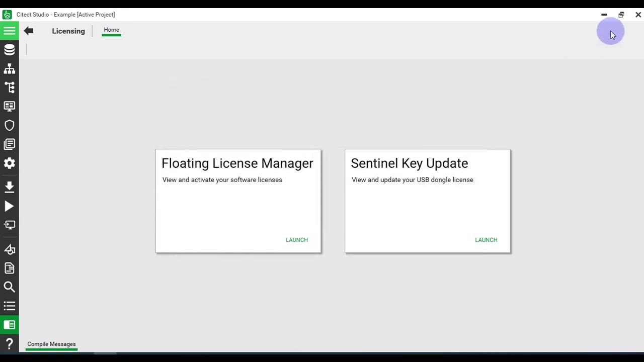644x362 pixels.
Task: Click the Citect Studio title bar logo
Action: pos(7,15)
